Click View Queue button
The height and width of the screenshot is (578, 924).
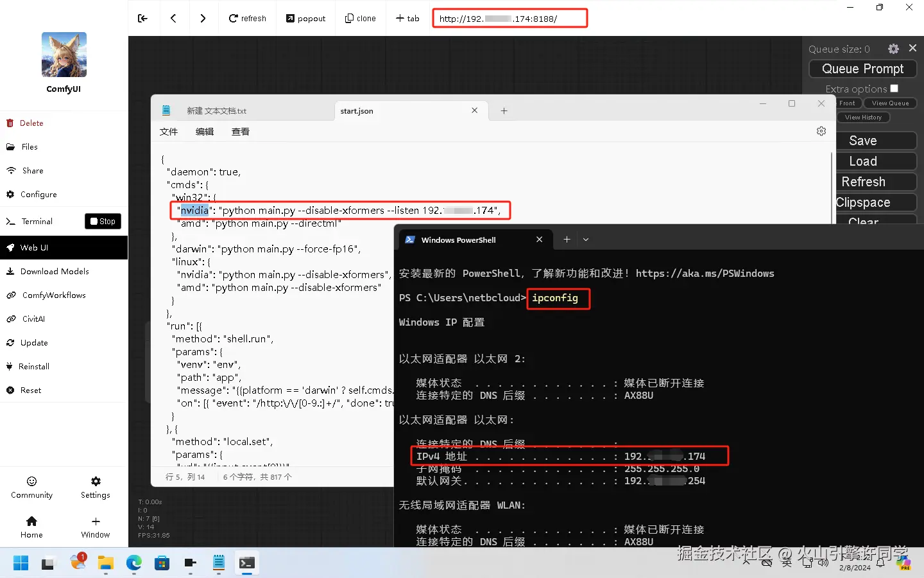coord(890,103)
